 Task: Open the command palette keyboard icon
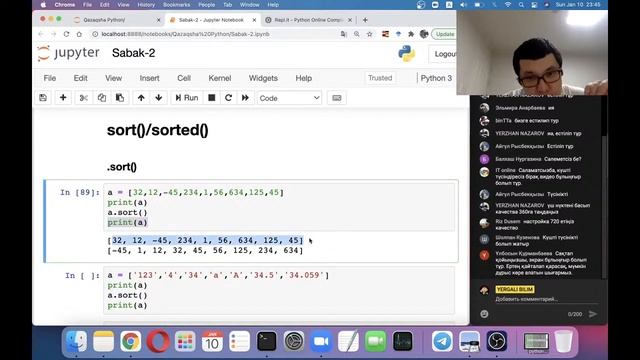(337, 98)
